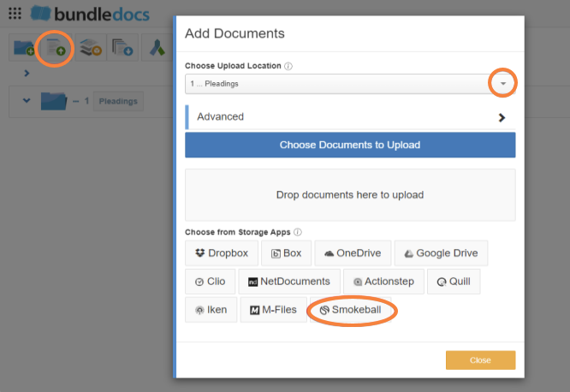Select Dropbox storage app
The height and width of the screenshot is (392, 570).
tap(222, 253)
